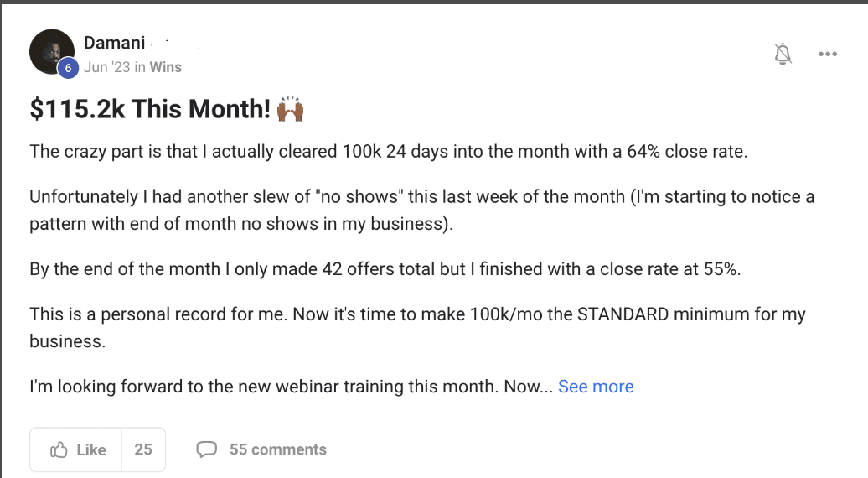
Task: Click the new webinar training sentence
Action: [x=292, y=386]
